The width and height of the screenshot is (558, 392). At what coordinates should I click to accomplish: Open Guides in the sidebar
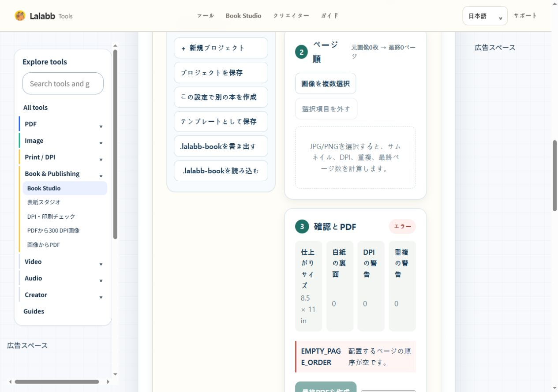34,311
